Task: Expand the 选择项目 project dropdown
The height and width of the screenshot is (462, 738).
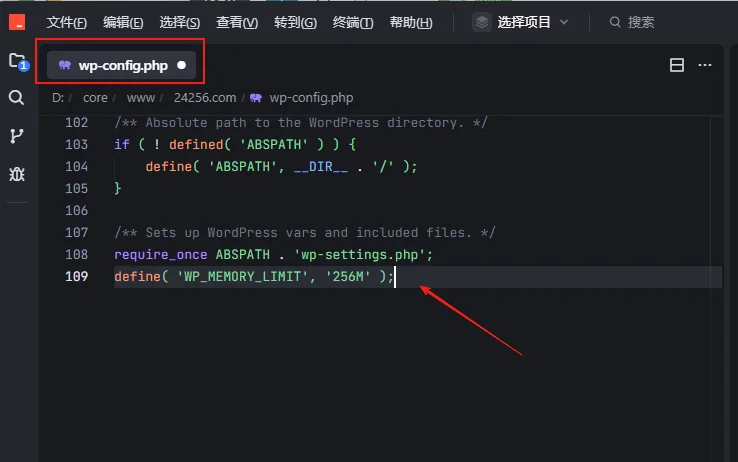Action: (x=533, y=22)
